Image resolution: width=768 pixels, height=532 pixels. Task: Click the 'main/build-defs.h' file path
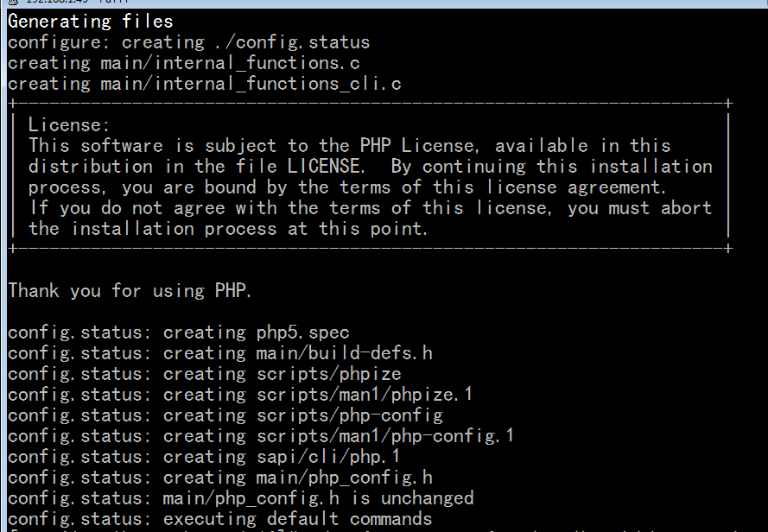[345, 353]
